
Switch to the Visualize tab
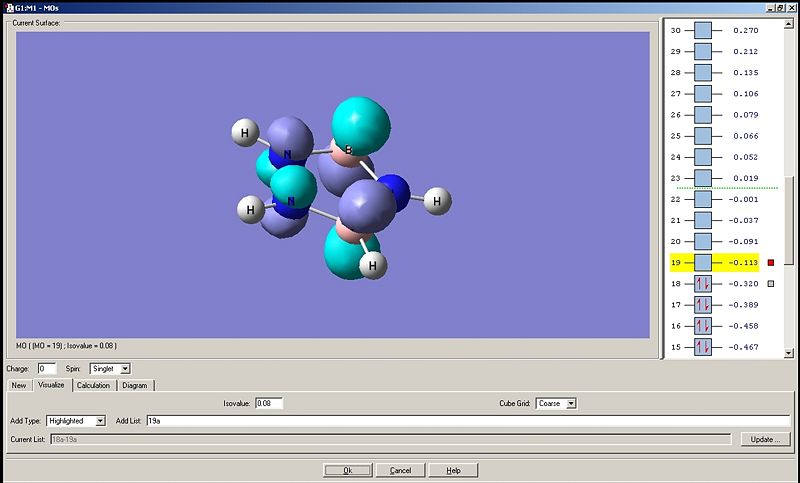(x=52, y=385)
